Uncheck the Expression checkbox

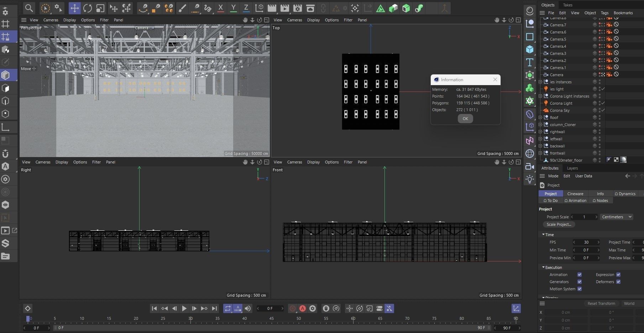click(x=618, y=275)
